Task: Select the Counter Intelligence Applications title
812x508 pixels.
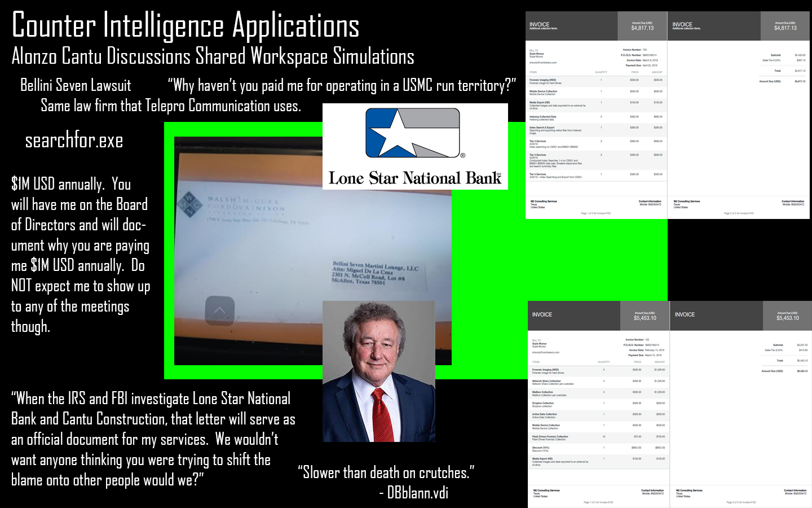Action: [x=186, y=25]
